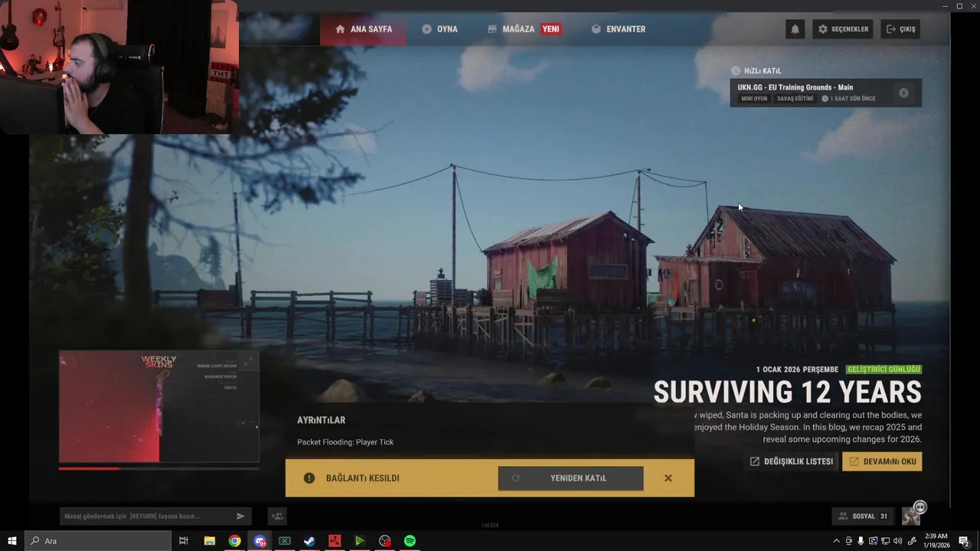Open the volume tray icon

pos(897,541)
